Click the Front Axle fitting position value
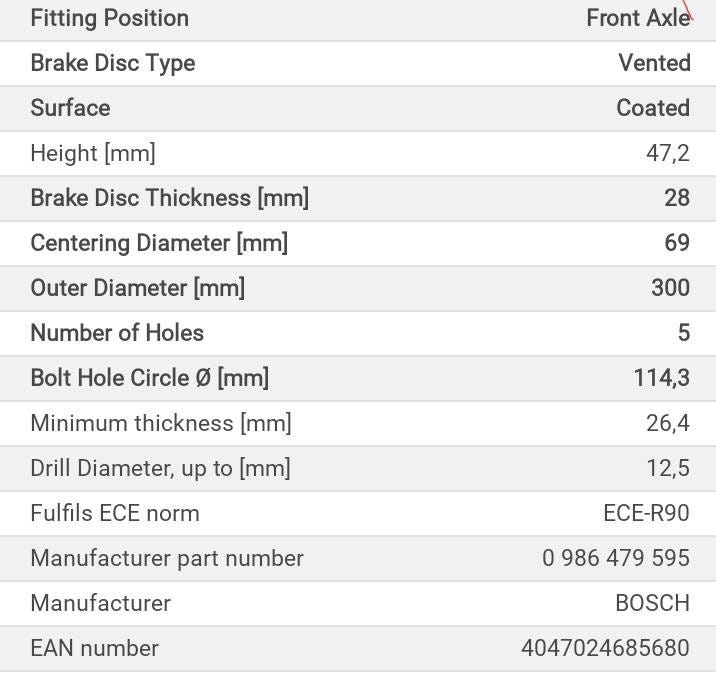 pos(637,18)
